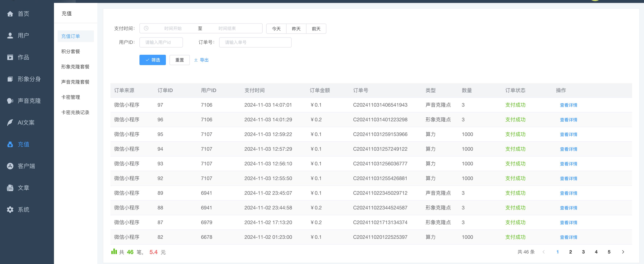Viewport: 644px width, 264px height.
Task: View details of order ID 95
Action: tap(568, 135)
